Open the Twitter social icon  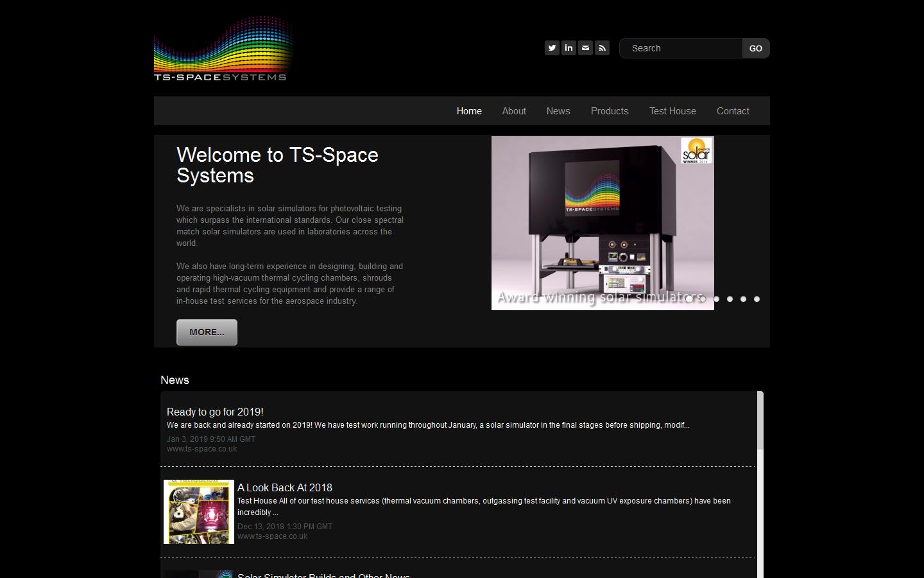[x=552, y=48]
